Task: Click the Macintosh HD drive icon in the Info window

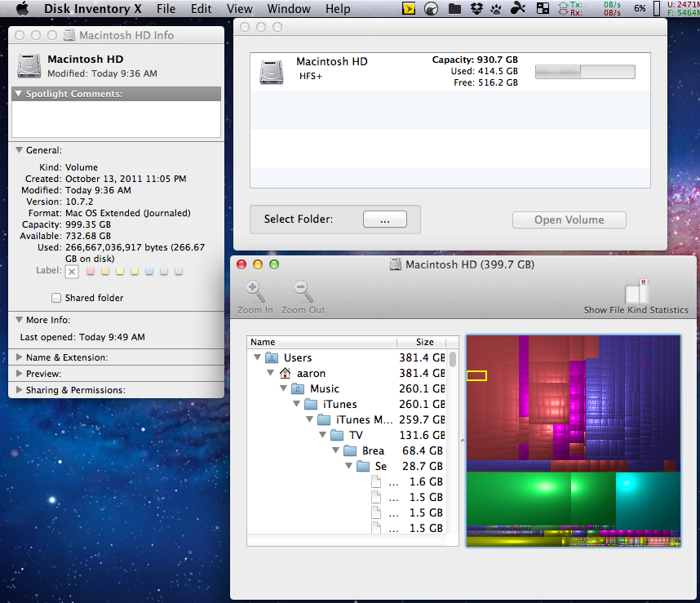Action: [x=29, y=66]
